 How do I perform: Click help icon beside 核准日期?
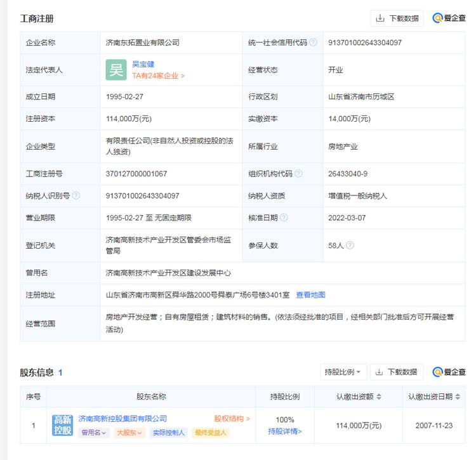[x=284, y=218]
